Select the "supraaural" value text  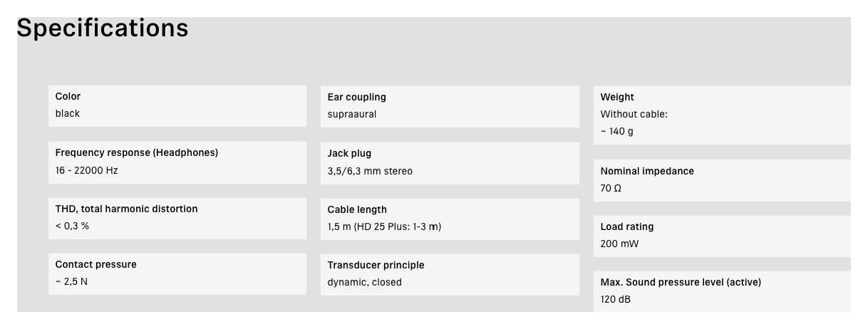coord(352,114)
